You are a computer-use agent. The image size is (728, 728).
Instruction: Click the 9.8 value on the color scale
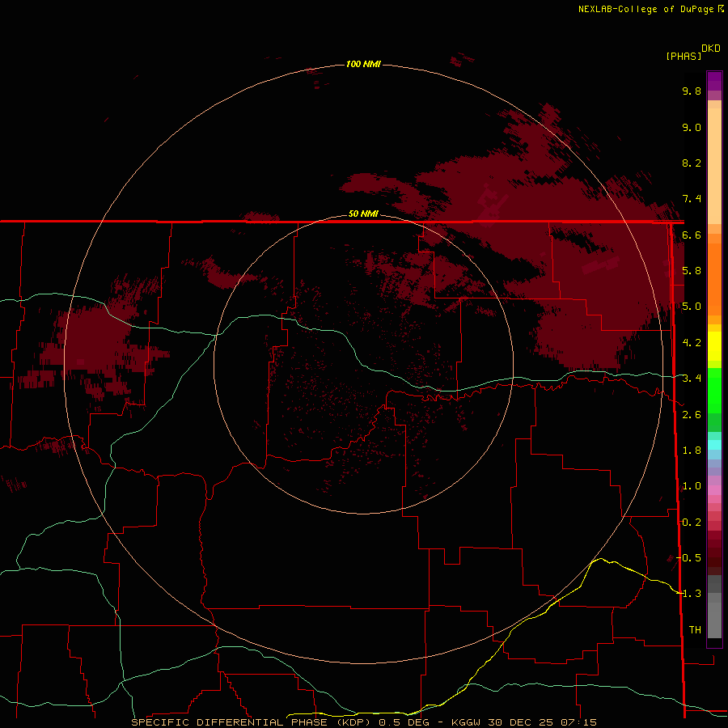[x=692, y=91]
